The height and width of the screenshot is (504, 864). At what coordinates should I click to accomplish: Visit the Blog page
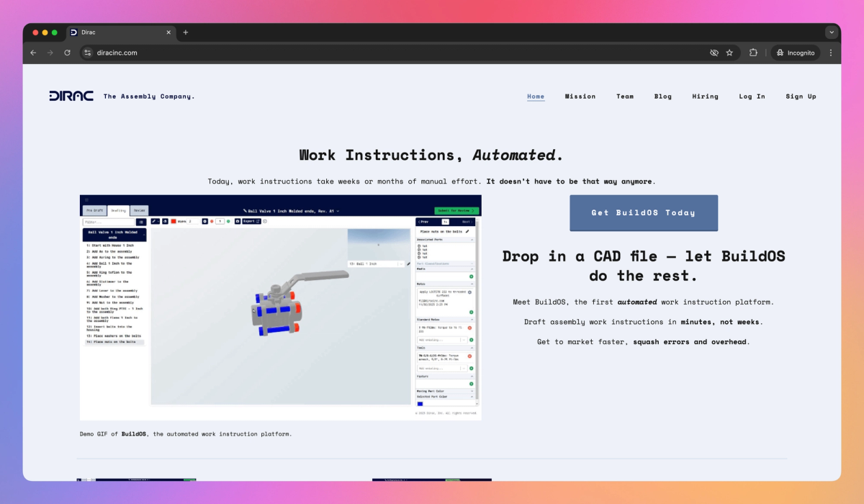point(663,96)
